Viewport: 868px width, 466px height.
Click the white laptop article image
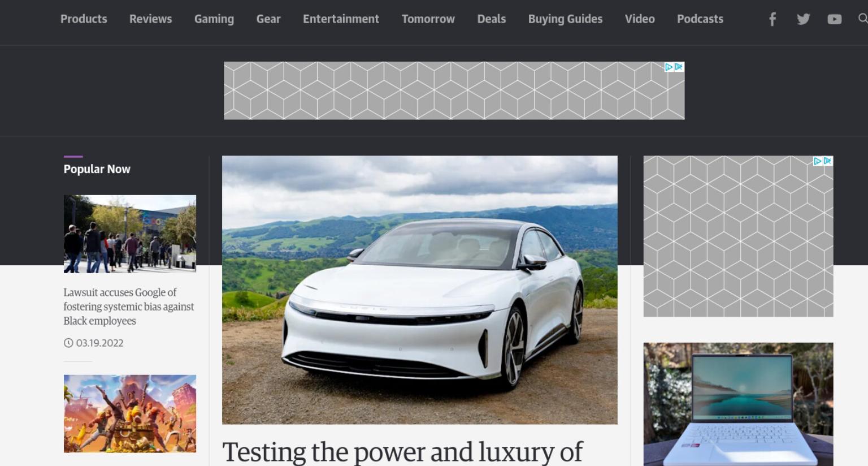738,404
